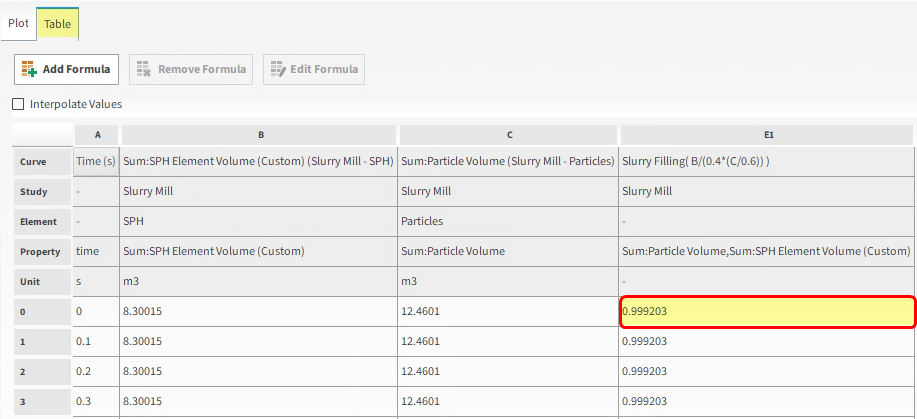Select row header 0
The width and height of the screenshot is (917, 419).
[42, 312]
